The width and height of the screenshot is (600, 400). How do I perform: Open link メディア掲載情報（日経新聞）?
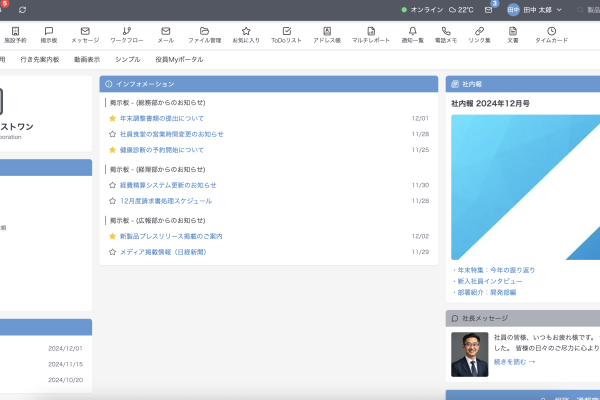point(163,252)
